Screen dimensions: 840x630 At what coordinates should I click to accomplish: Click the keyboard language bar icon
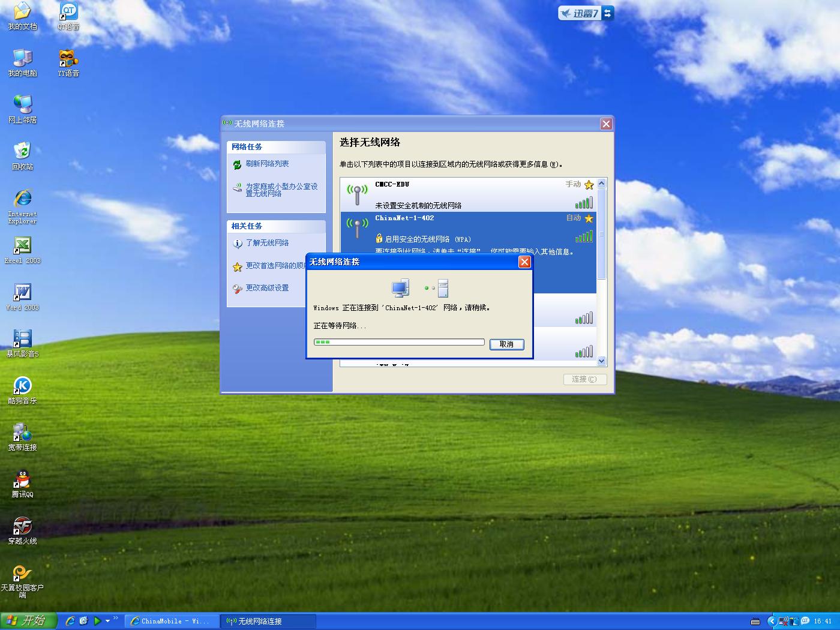point(755,622)
